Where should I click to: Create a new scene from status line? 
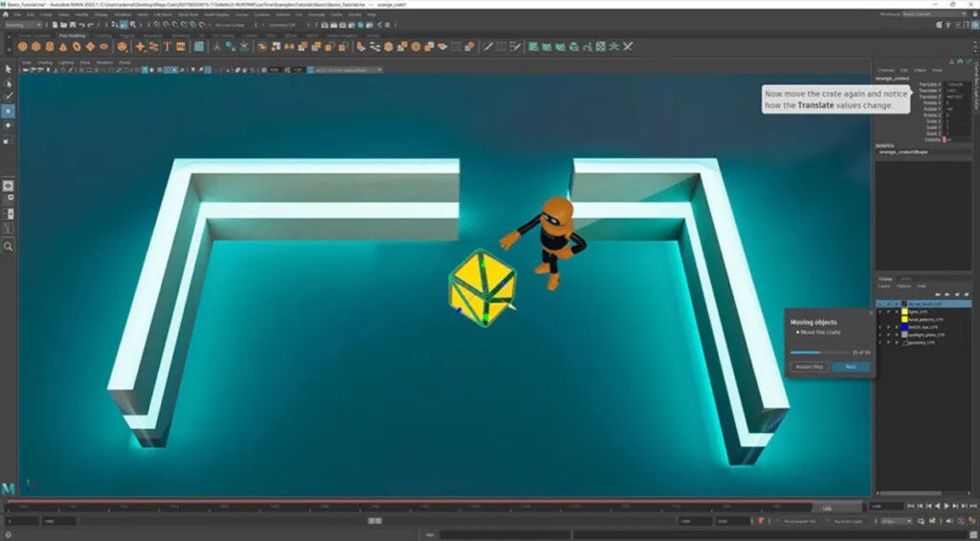point(55,25)
